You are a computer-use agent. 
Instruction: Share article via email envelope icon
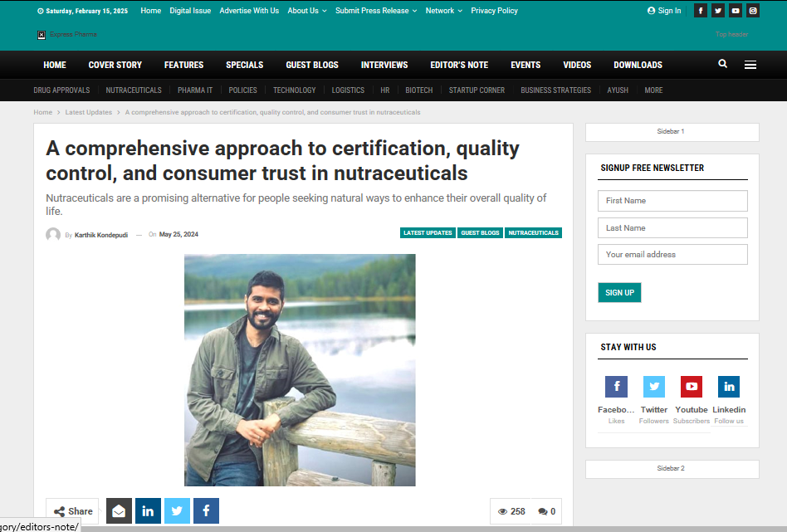119,511
